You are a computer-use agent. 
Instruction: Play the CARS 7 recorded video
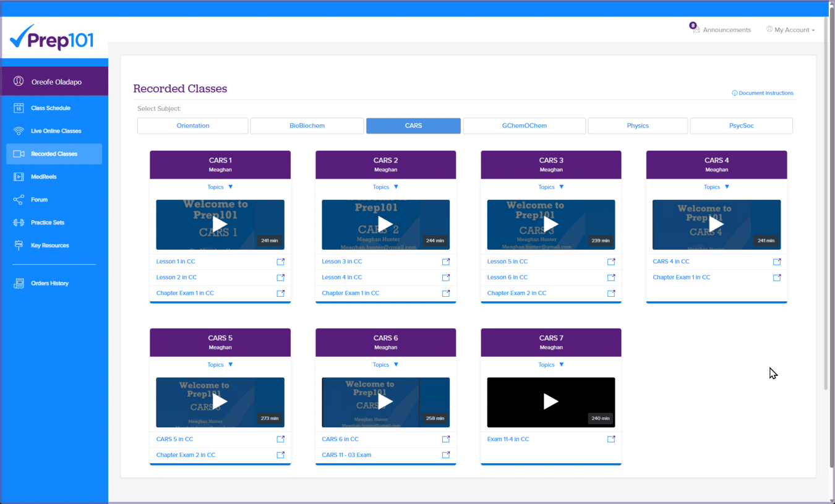click(x=550, y=402)
